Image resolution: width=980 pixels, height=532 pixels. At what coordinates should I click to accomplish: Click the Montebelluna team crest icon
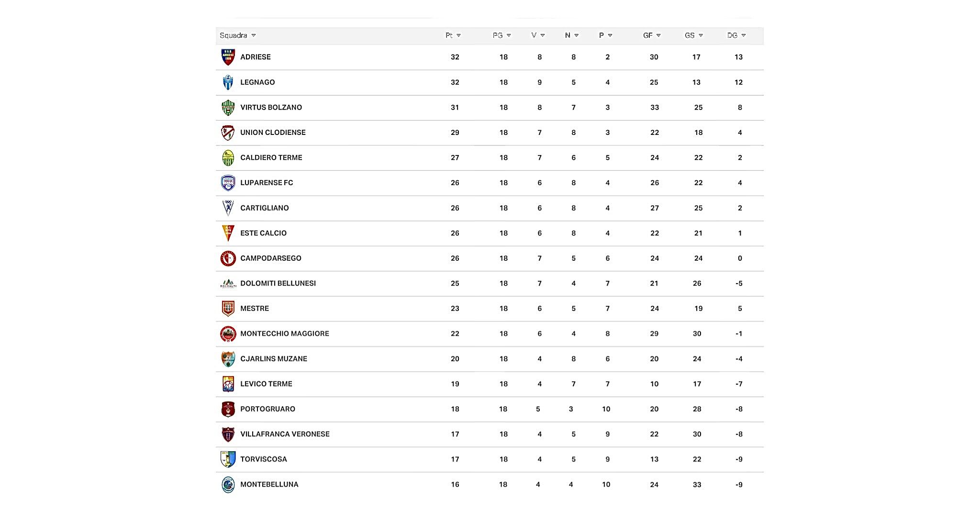(228, 485)
